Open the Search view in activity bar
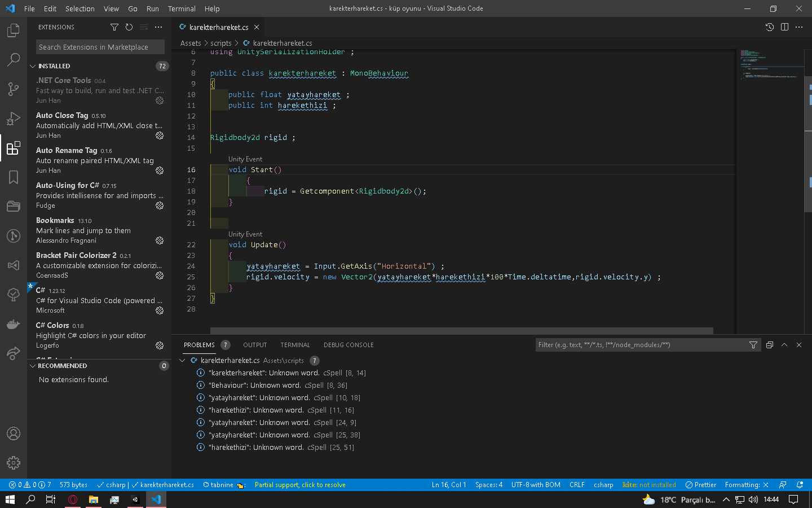This screenshot has height=508, width=812. click(14, 60)
